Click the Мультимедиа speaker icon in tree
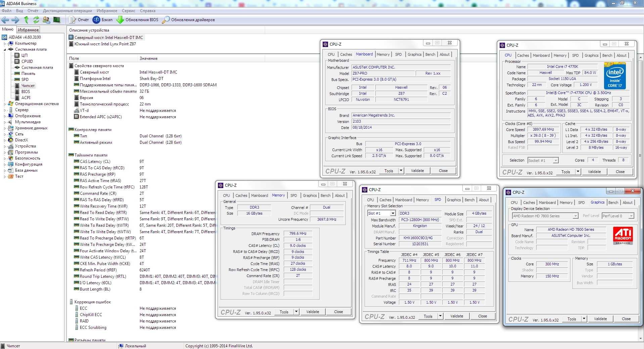644x349 pixels. pos(11,122)
